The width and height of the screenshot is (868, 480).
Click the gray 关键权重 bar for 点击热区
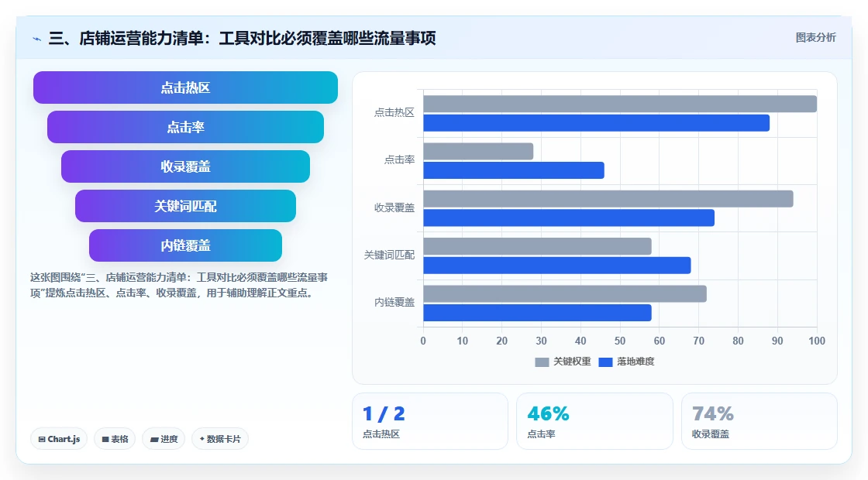(x=620, y=104)
